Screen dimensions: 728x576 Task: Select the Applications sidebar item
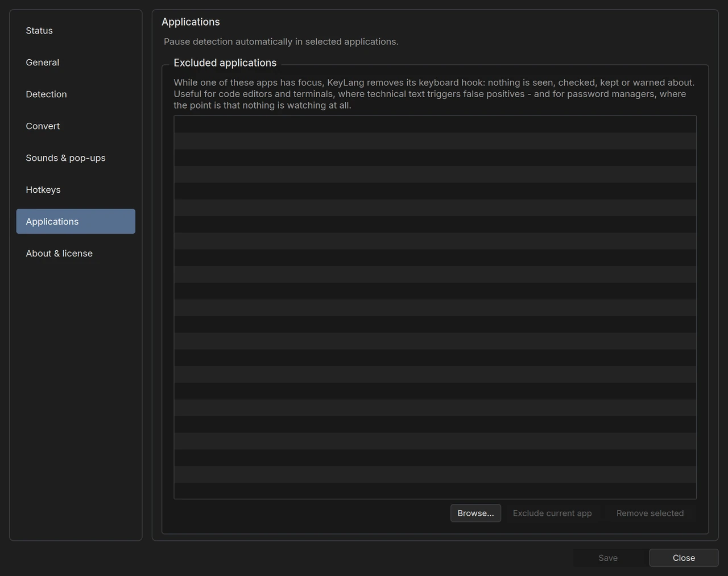(76, 221)
